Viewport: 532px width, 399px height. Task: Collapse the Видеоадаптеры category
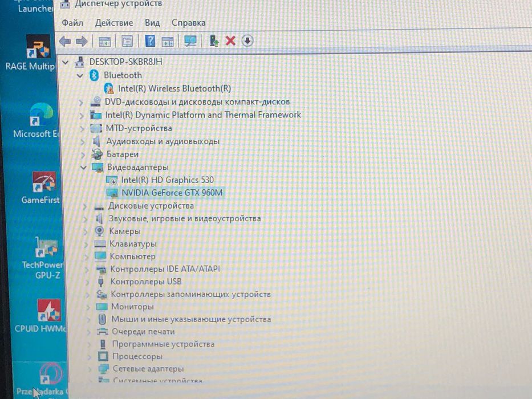click(x=83, y=167)
